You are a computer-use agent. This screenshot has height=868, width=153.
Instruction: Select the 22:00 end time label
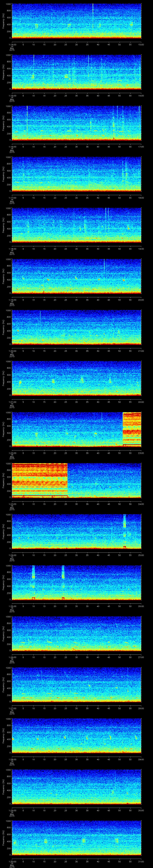click(141, 402)
